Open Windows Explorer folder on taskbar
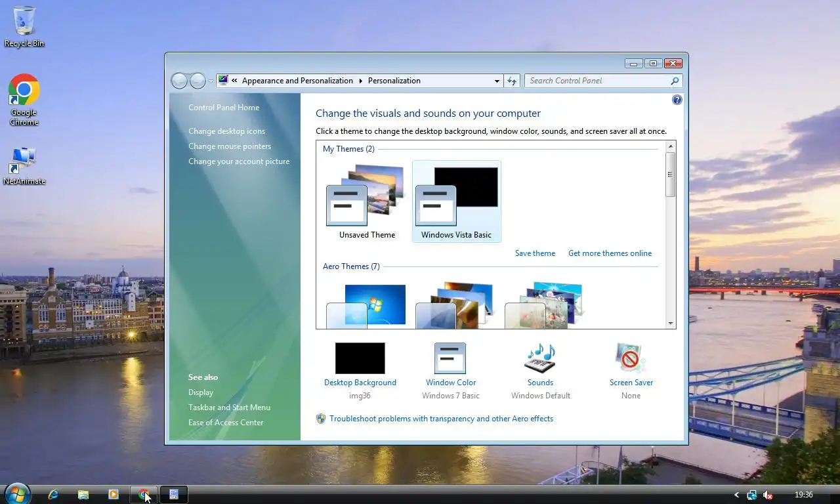 coord(83,495)
